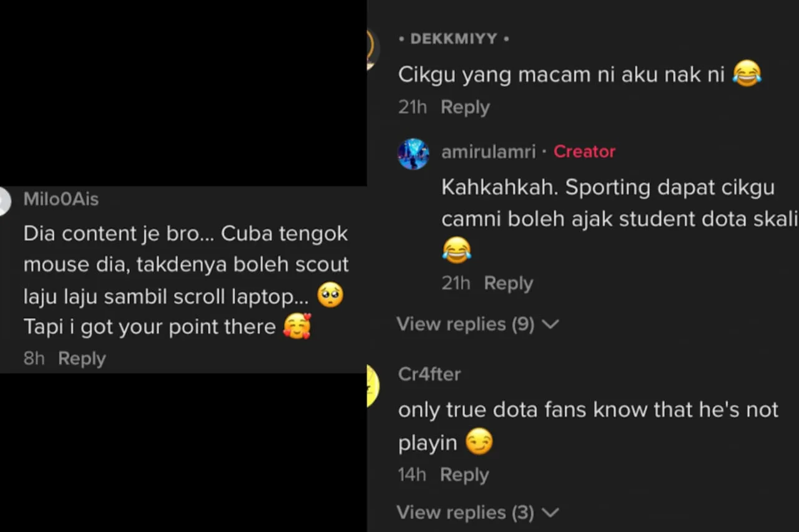The image size is (799, 532).
Task: Reply to DEKKMIYY's comment
Action: click(465, 107)
